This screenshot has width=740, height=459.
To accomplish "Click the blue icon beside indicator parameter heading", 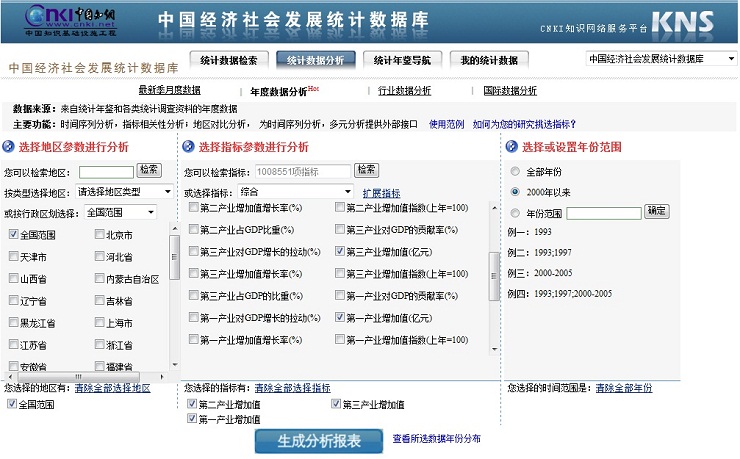I will click(189, 147).
